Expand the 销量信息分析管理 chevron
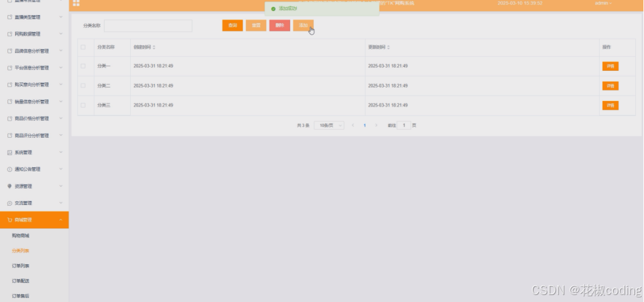 coord(61,102)
